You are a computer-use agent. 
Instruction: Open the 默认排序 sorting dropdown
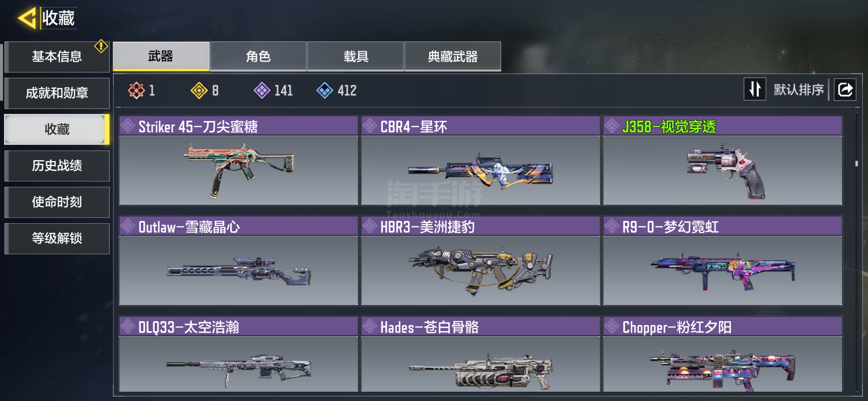799,90
